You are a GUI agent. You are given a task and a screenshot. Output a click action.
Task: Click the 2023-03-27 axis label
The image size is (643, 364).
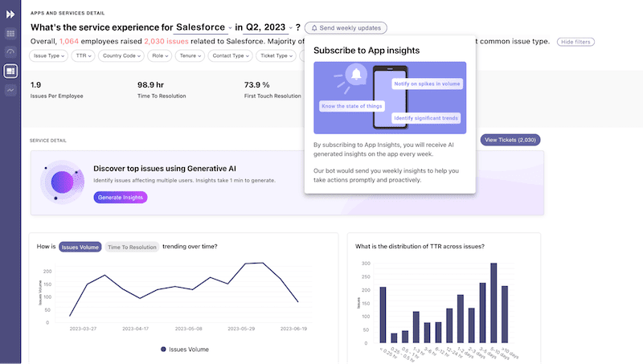83,329
